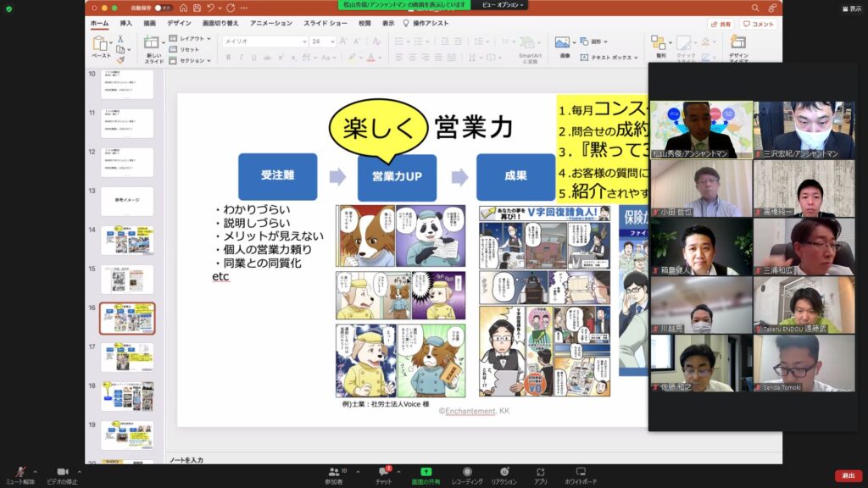Image resolution: width=868 pixels, height=488 pixels.
Task: Select slide 18 thumbnail
Action: [127, 396]
